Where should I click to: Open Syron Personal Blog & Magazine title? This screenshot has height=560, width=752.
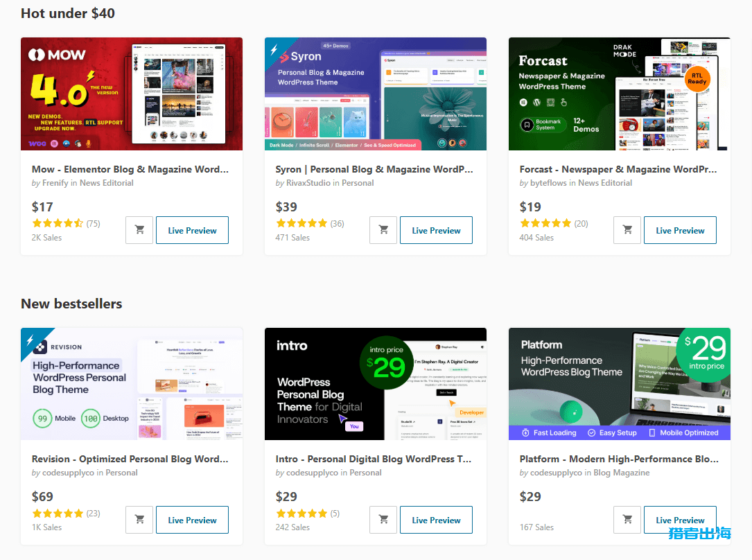click(374, 169)
